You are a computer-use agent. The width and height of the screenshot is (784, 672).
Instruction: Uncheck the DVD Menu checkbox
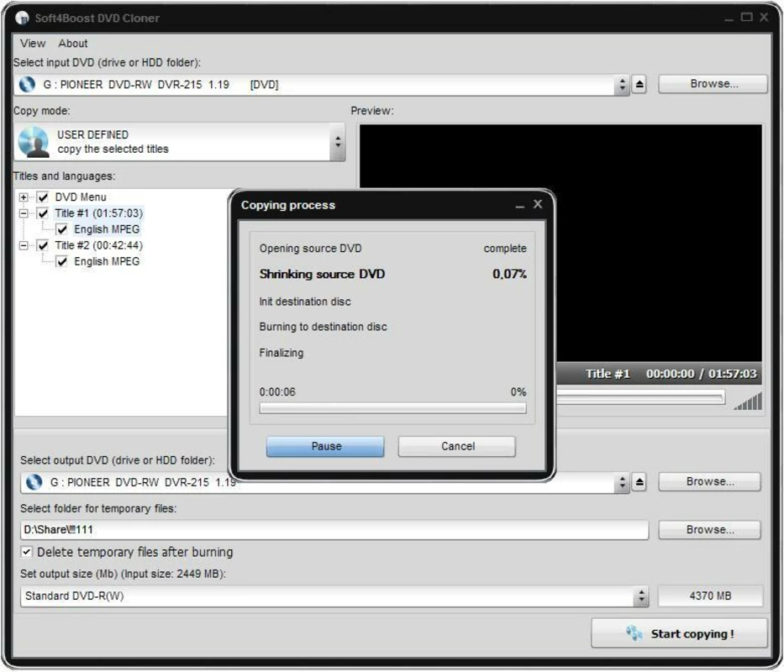pos(43,197)
